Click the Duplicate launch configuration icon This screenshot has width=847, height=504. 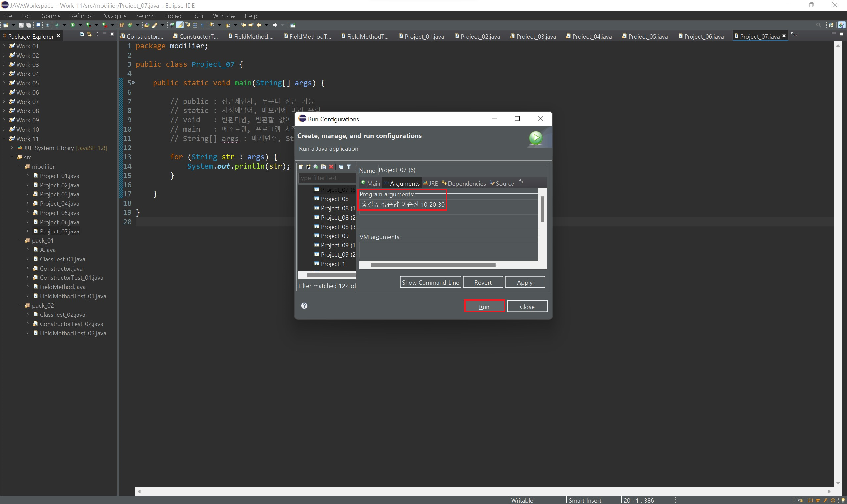pos(323,167)
